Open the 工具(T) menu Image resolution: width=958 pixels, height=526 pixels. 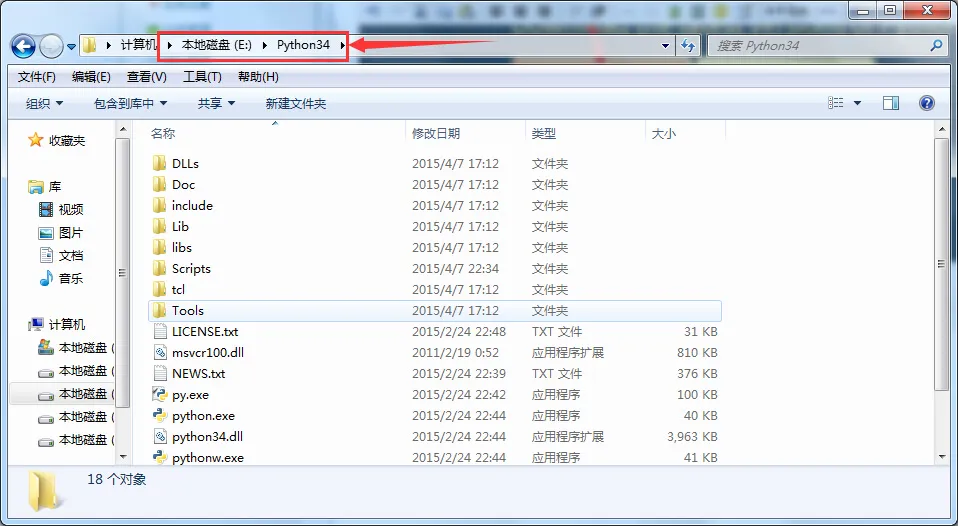(x=202, y=77)
